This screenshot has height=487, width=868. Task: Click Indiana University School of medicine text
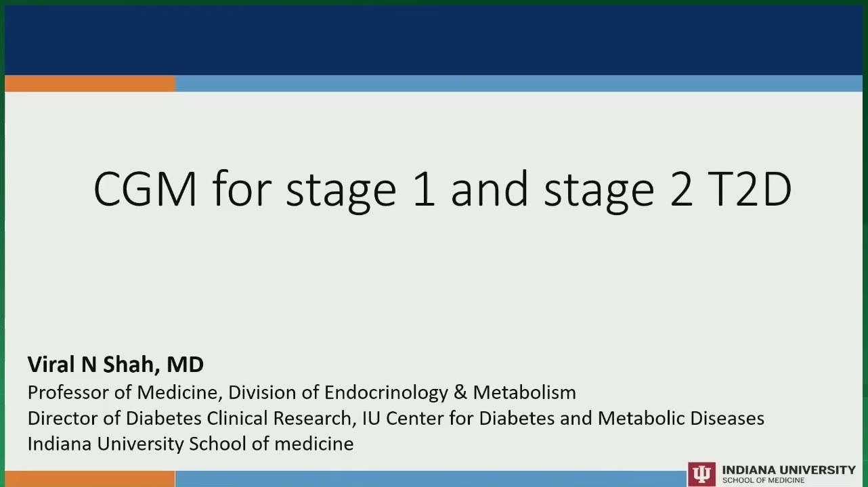(x=190, y=444)
